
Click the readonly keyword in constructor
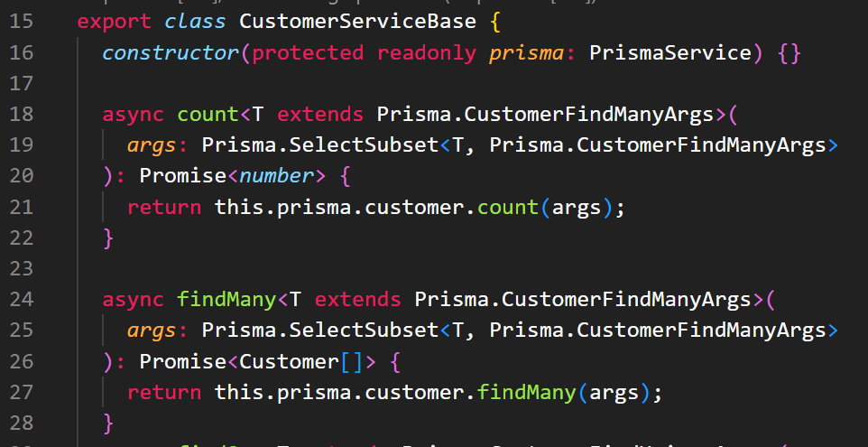click(427, 52)
